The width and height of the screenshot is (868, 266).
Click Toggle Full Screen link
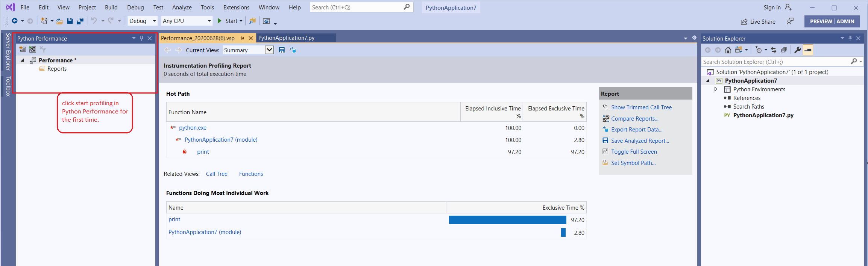[634, 152]
